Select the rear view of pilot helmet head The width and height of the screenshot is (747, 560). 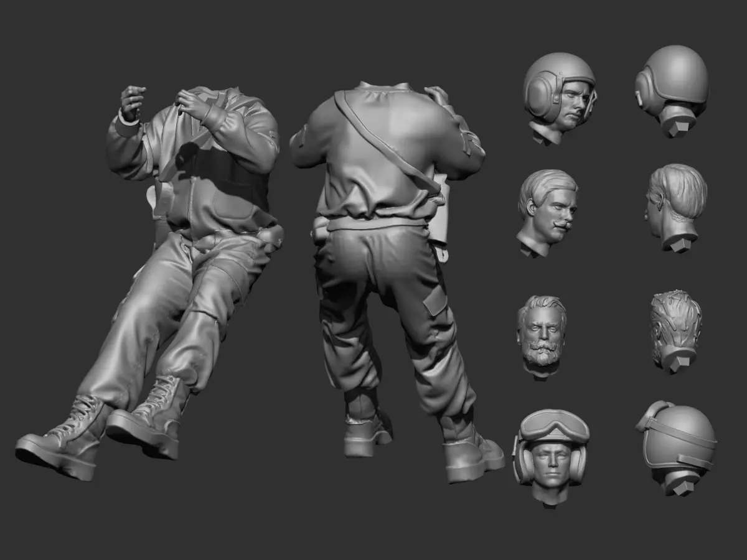coord(672,90)
